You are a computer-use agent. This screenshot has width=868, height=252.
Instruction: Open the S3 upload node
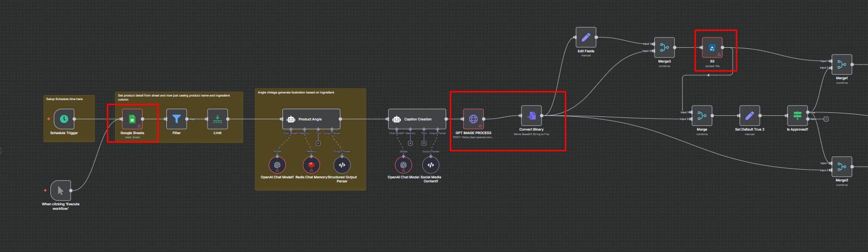click(x=712, y=47)
